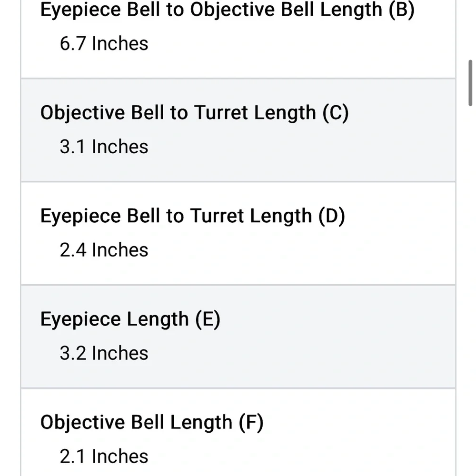Click the (F) marker next to Objective Bell Length

tap(250, 422)
